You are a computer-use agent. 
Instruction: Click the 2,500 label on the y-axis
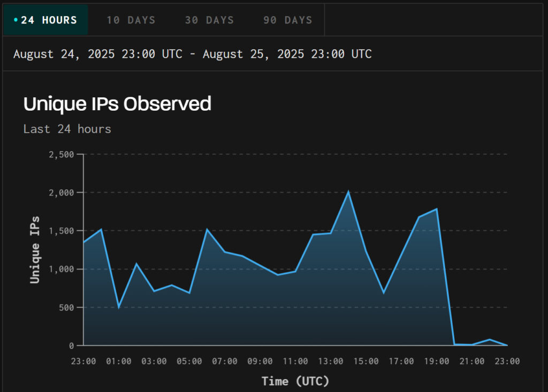click(63, 155)
